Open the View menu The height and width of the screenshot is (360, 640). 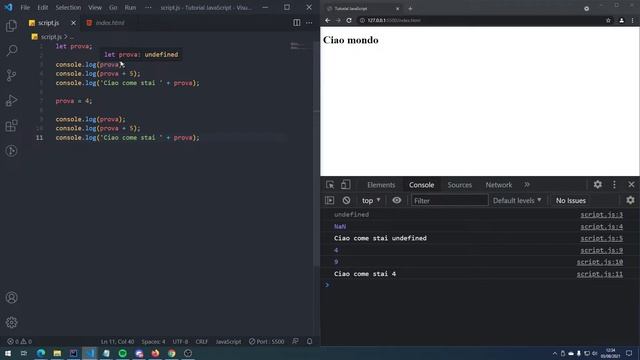95,7
